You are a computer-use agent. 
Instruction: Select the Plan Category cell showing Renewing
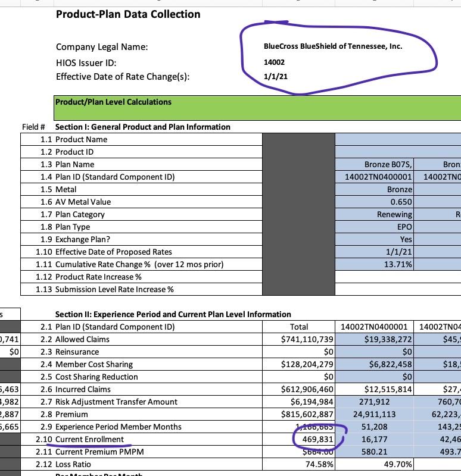point(395,214)
